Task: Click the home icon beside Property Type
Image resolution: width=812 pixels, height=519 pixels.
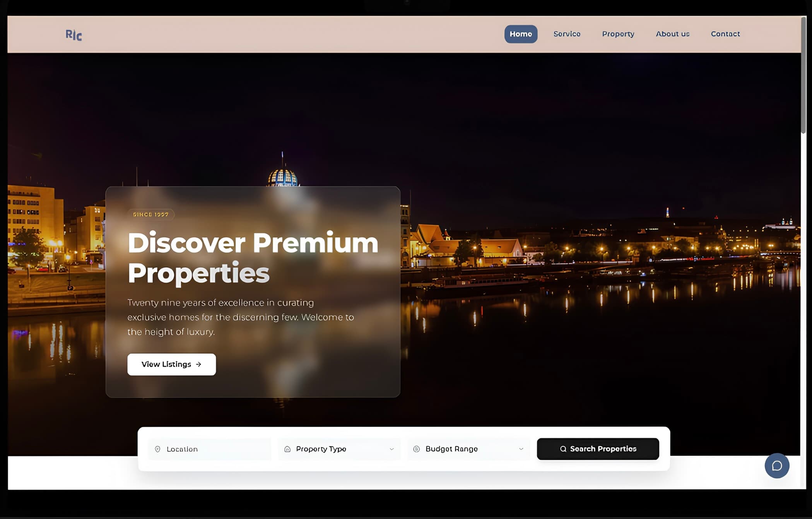Action: point(287,449)
